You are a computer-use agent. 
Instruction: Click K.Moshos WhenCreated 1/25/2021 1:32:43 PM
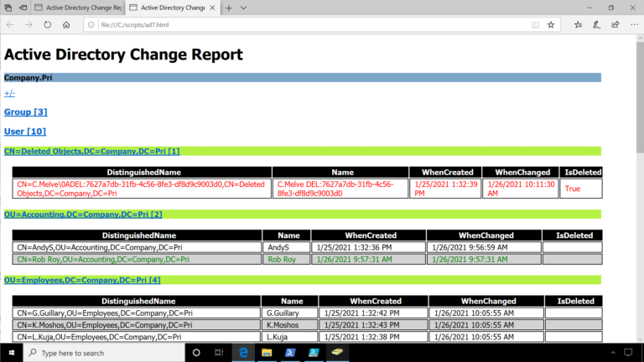(373, 325)
